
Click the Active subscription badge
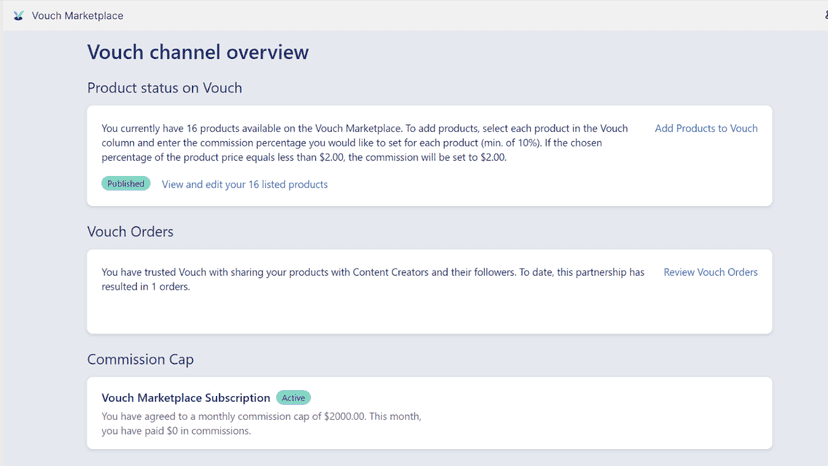tap(293, 398)
